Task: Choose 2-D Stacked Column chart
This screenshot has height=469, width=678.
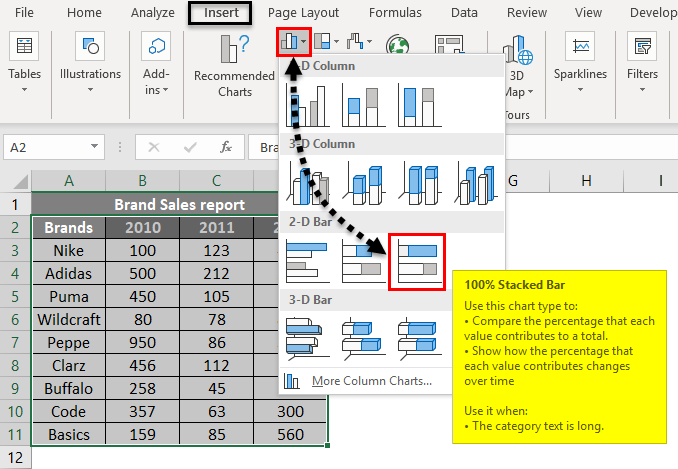Action: click(363, 106)
